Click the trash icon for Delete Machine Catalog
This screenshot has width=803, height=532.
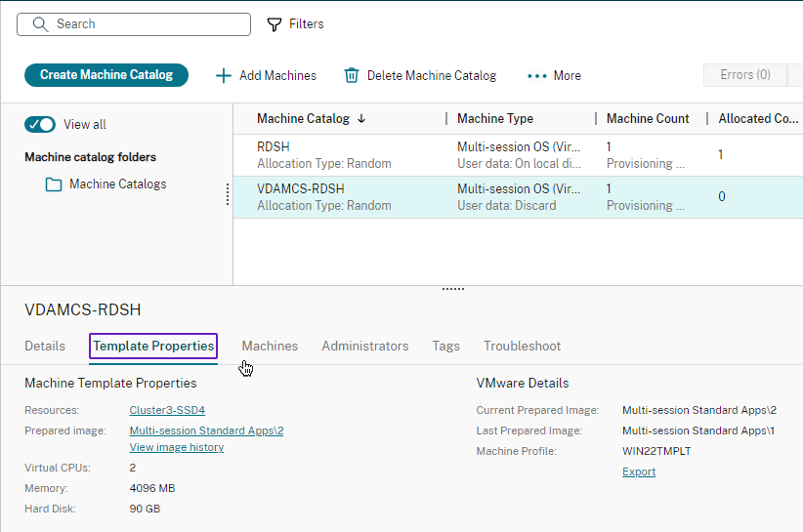click(x=352, y=76)
